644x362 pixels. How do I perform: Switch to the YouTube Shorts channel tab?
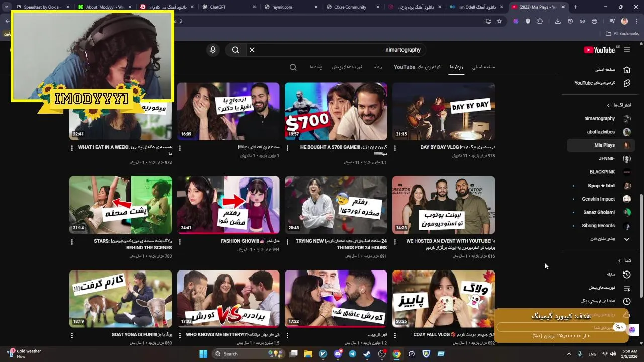[x=417, y=67]
